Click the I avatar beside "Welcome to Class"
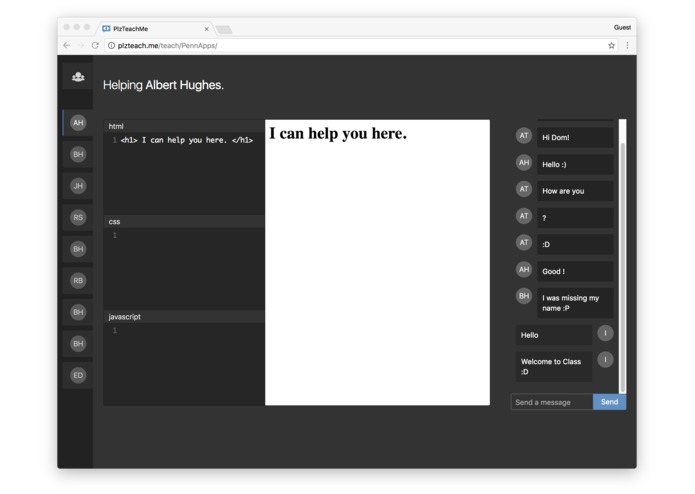The image size is (695, 494). point(605,360)
